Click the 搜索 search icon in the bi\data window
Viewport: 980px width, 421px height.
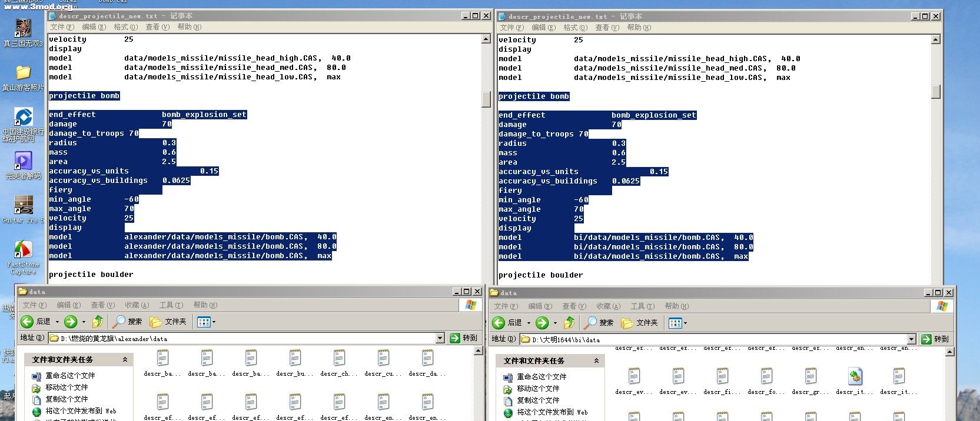click(x=591, y=323)
